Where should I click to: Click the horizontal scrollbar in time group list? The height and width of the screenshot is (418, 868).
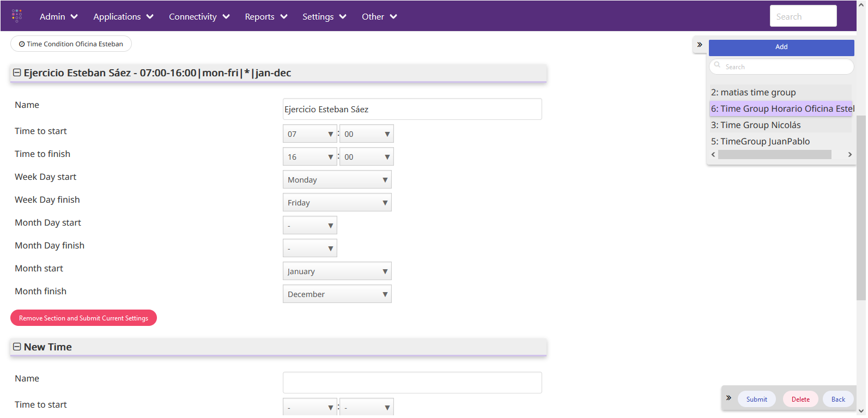[x=774, y=155]
